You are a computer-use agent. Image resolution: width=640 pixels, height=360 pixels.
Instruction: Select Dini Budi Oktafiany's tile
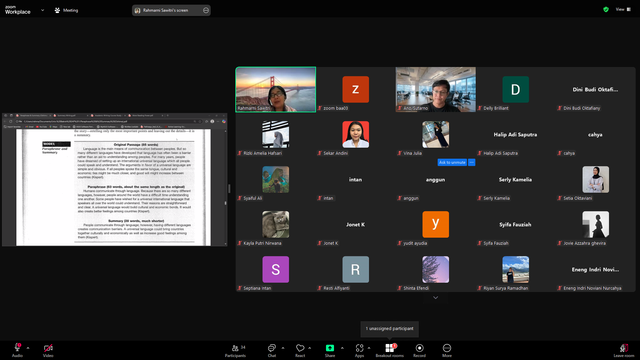596,89
